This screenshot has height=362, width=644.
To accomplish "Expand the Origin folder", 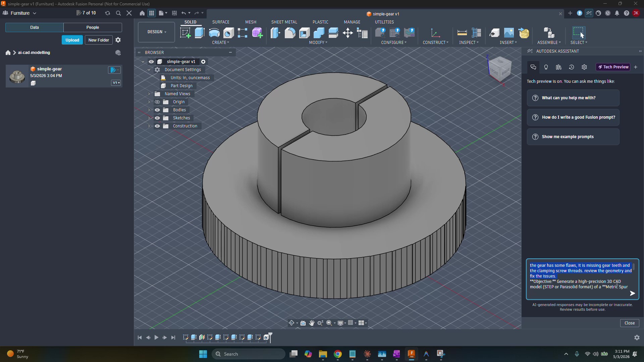I will 149,102.
